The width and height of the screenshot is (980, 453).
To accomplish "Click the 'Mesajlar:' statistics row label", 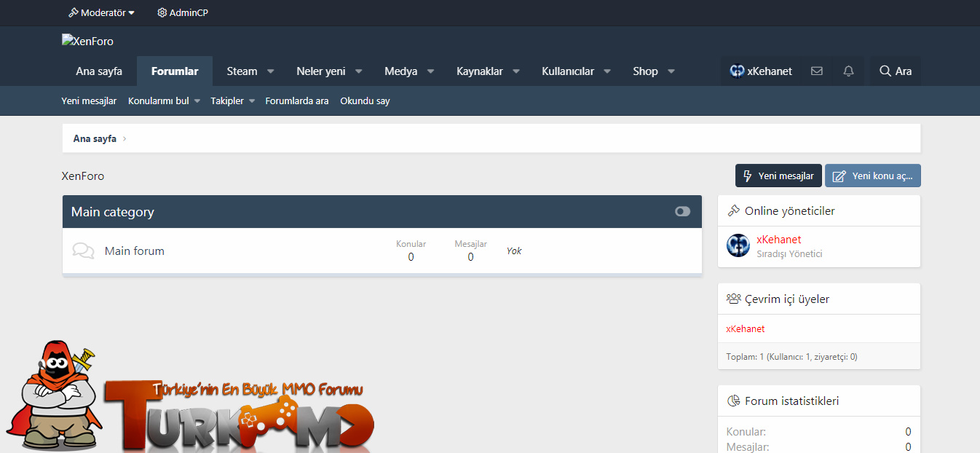I will pos(748,446).
